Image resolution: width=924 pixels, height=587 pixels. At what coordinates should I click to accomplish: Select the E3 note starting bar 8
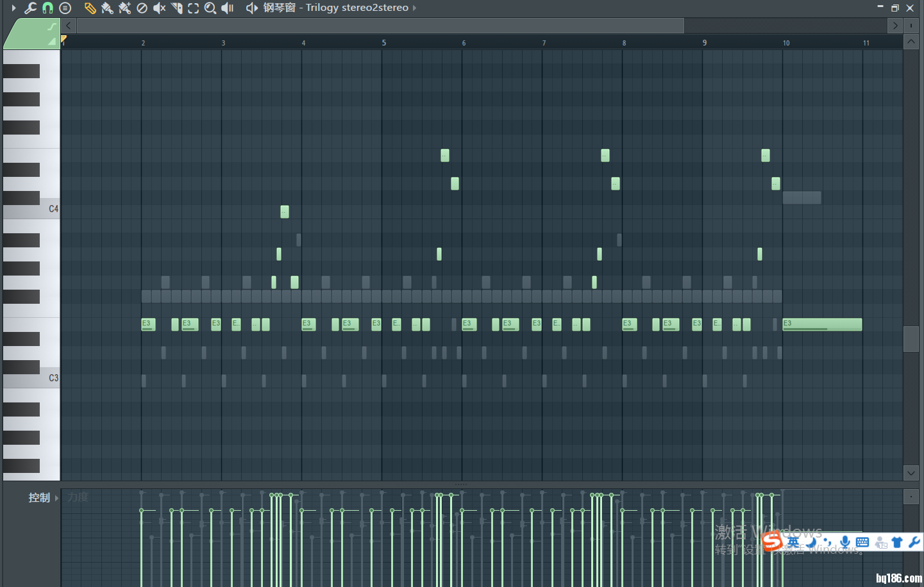[629, 324]
